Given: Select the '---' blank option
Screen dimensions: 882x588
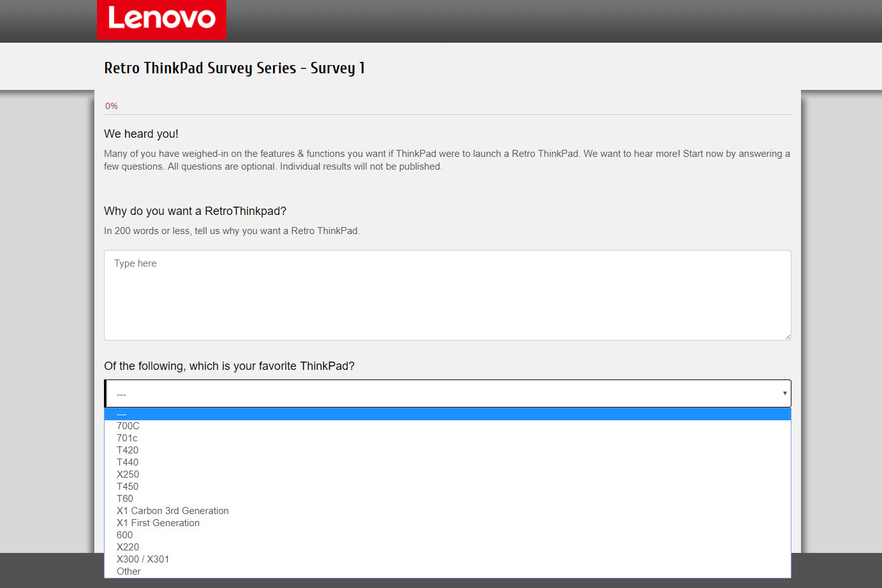Looking at the screenshot, I should coord(447,415).
